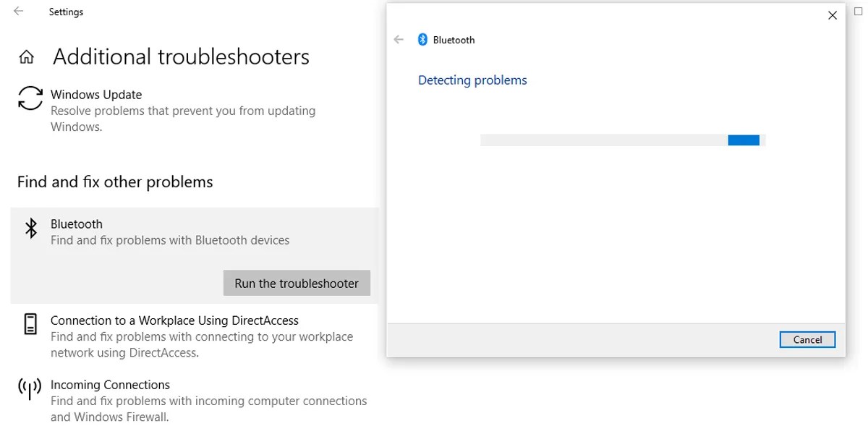Viewport: 868px width, 434px height.
Task: Click the Settings title at the top
Action: point(66,12)
